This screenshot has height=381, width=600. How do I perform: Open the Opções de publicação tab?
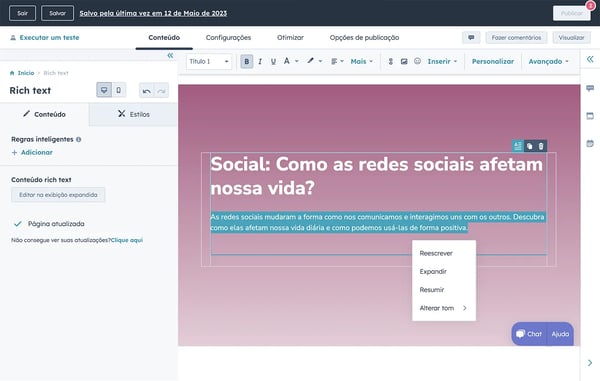point(364,37)
